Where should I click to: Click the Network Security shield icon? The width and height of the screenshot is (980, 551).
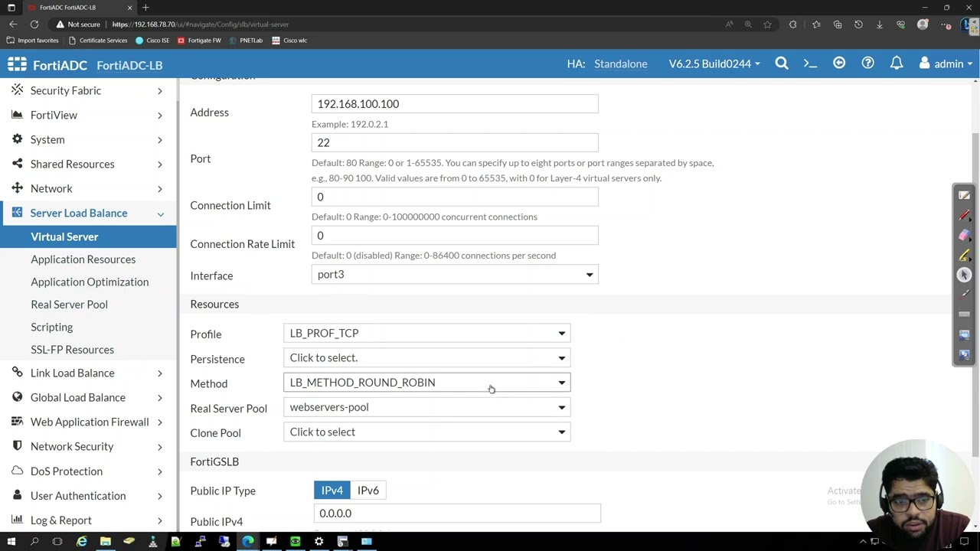[x=17, y=446]
